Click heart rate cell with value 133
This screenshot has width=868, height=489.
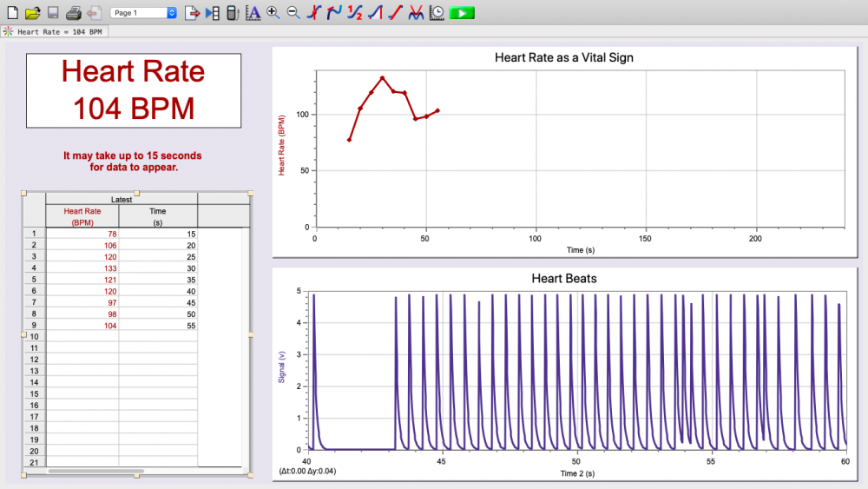click(x=82, y=268)
